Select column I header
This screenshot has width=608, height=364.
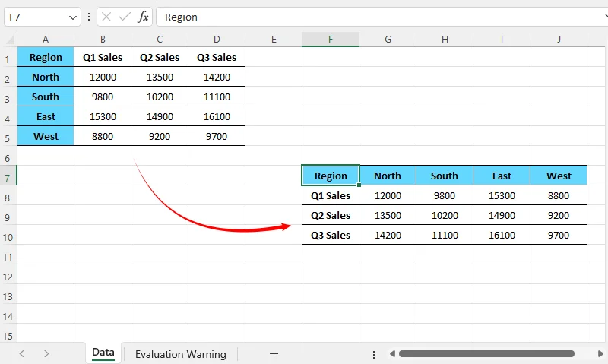point(502,40)
